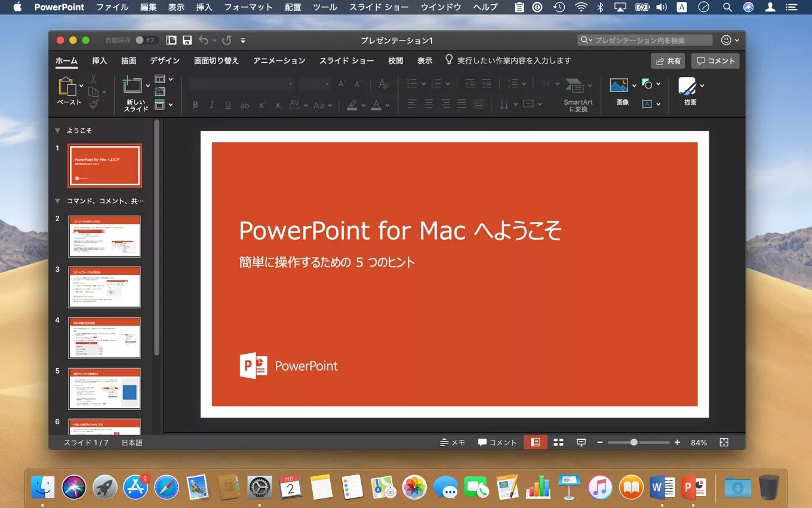
Task: Open the Quick Access toolbar customize arrow
Action: [x=243, y=41]
